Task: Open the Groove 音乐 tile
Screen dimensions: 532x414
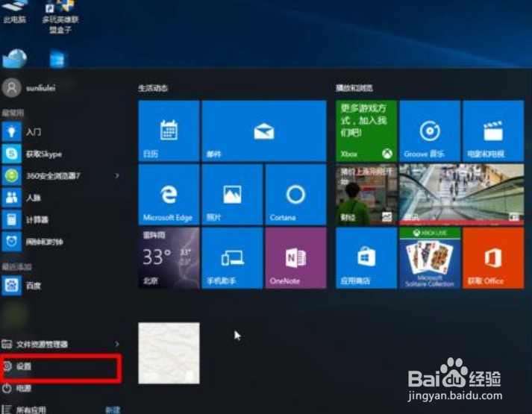Action: [x=430, y=131]
